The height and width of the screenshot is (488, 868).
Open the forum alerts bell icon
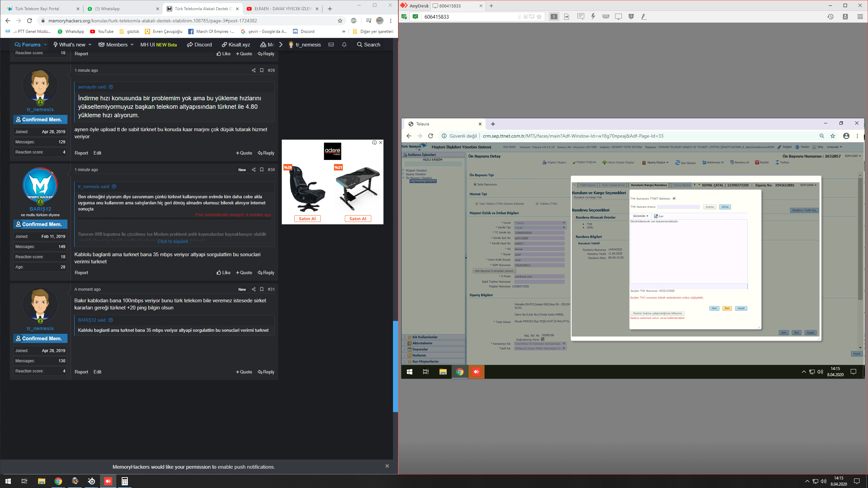(344, 45)
